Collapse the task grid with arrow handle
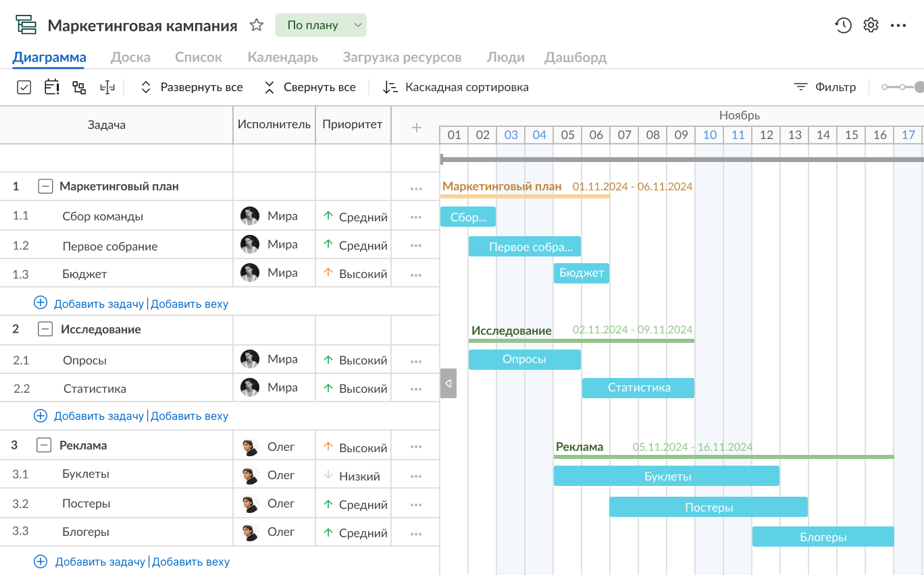 [448, 383]
